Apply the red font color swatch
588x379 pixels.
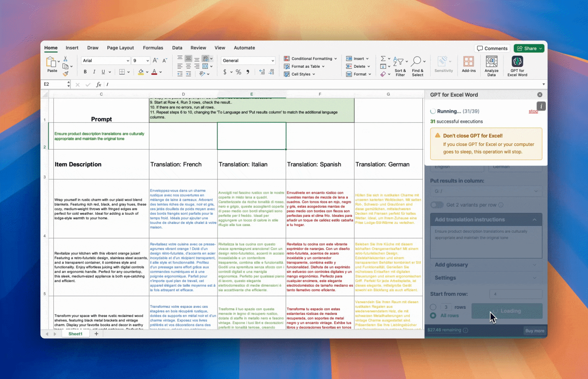coord(154,72)
